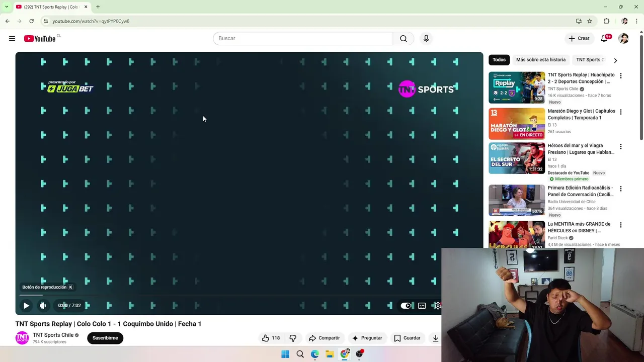The image size is (644, 362).
Task: Open a new browser tab
Action: [98, 7]
